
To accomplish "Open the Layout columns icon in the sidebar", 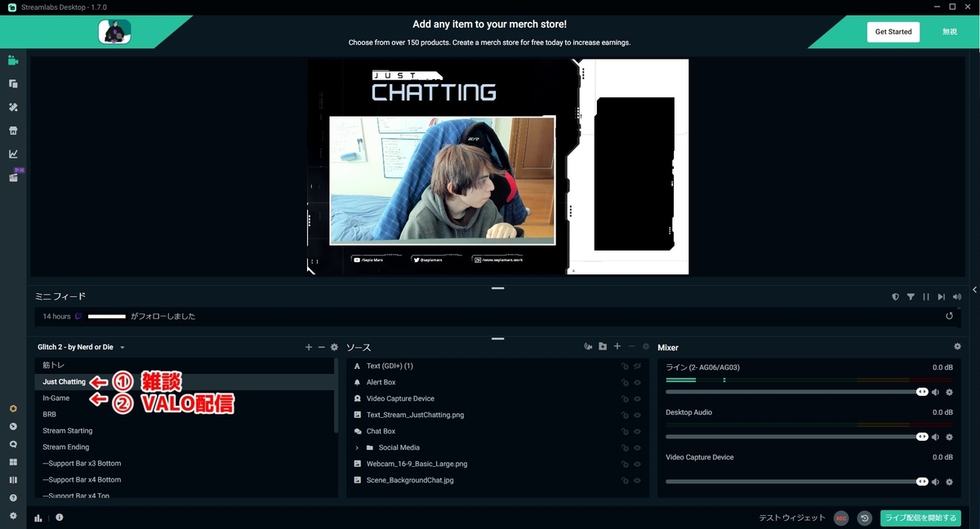I will click(13, 480).
